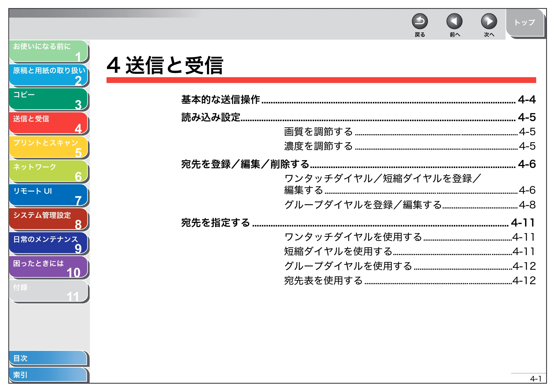The width and height of the screenshot is (555, 392).
Task: Open the 目次 (table of contents) button
Action: click(x=48, y=358)
